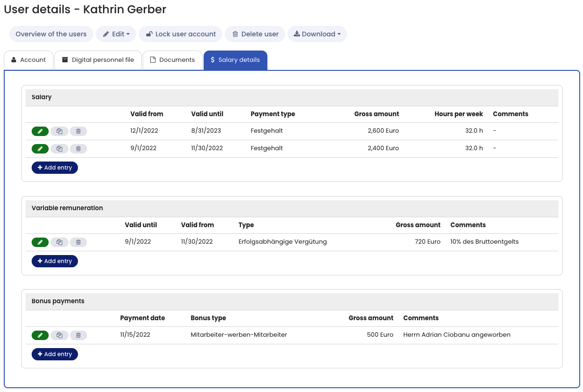583x392 pixels.
Task: Duplicate the 2,400 Euro salary entry
Action: point(59,149)
